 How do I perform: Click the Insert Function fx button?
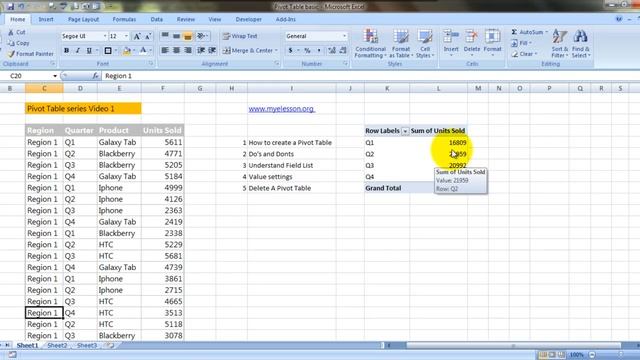(x=95, y=76)
